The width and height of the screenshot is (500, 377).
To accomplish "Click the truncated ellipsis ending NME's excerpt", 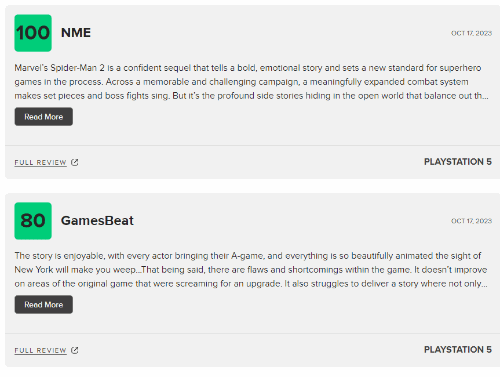I will [486, 98].
